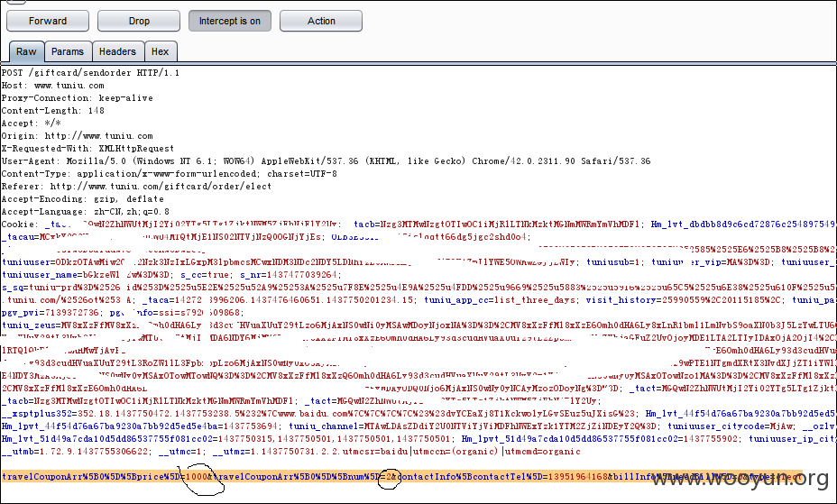
Task: Click price value 1000 in request body
Action: click(196, 477)
